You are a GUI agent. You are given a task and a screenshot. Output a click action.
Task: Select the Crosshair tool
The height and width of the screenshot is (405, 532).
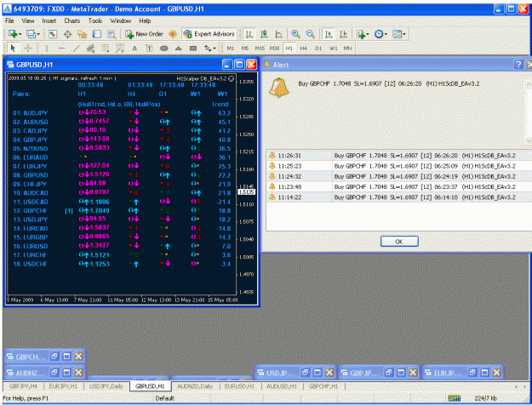28,48
